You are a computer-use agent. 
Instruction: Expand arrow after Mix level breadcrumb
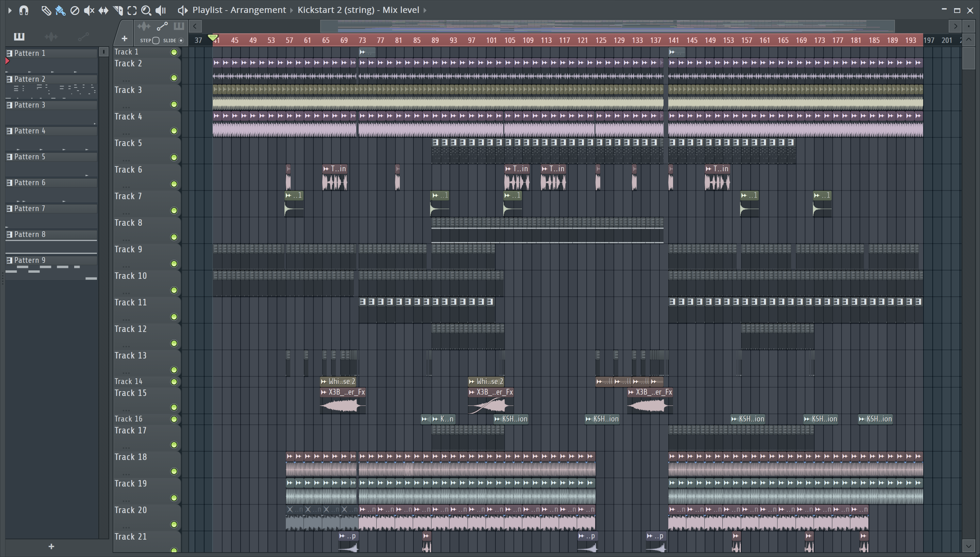(x=425, y=10)
